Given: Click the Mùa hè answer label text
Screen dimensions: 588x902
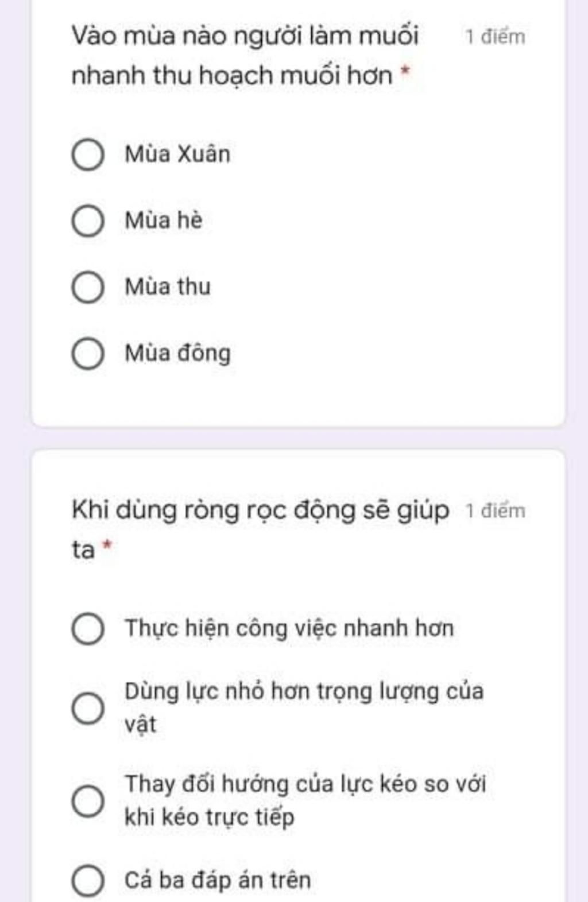Looking at the screenshot, I should click(x=164, y=221).
